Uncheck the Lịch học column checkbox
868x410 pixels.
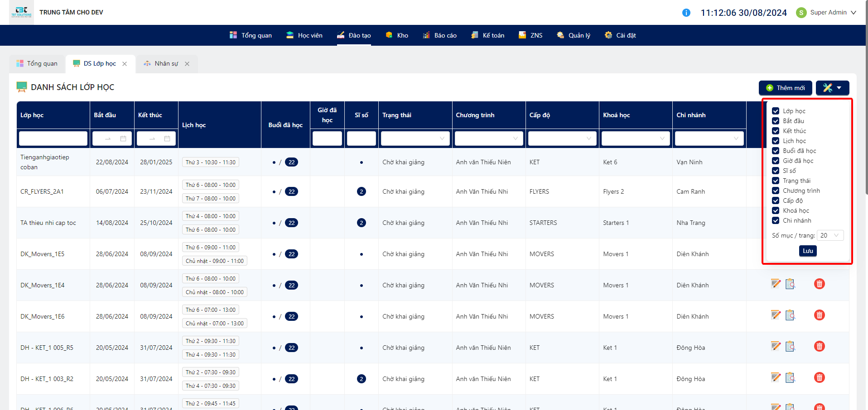point(776,141)
